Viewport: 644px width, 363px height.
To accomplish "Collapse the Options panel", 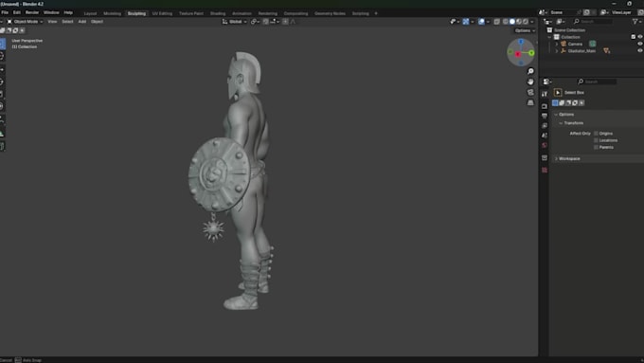I will point(556,115).
